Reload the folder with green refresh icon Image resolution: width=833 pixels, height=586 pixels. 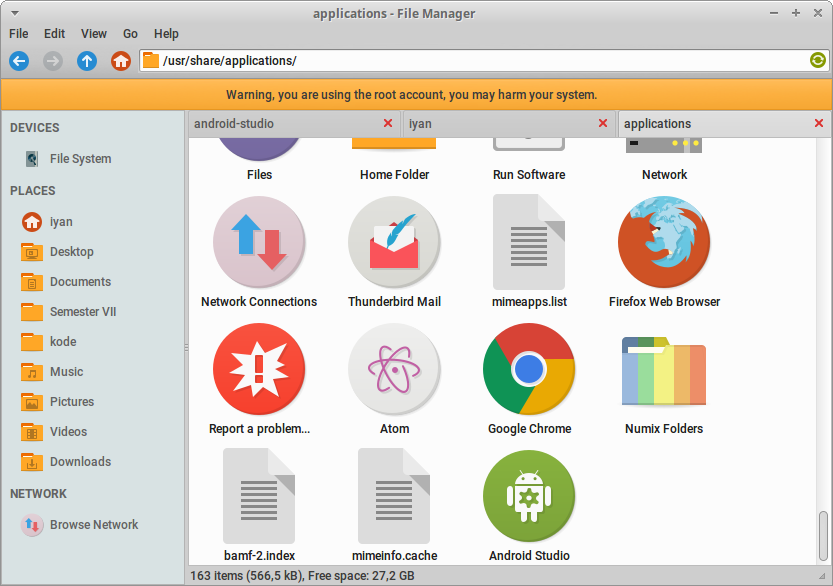pos(818,60)
